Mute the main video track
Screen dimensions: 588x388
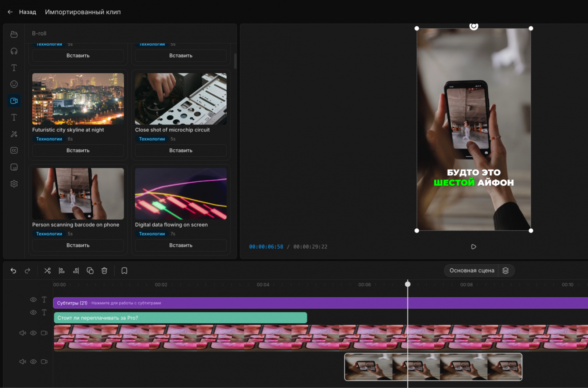(x=22, y=333)
